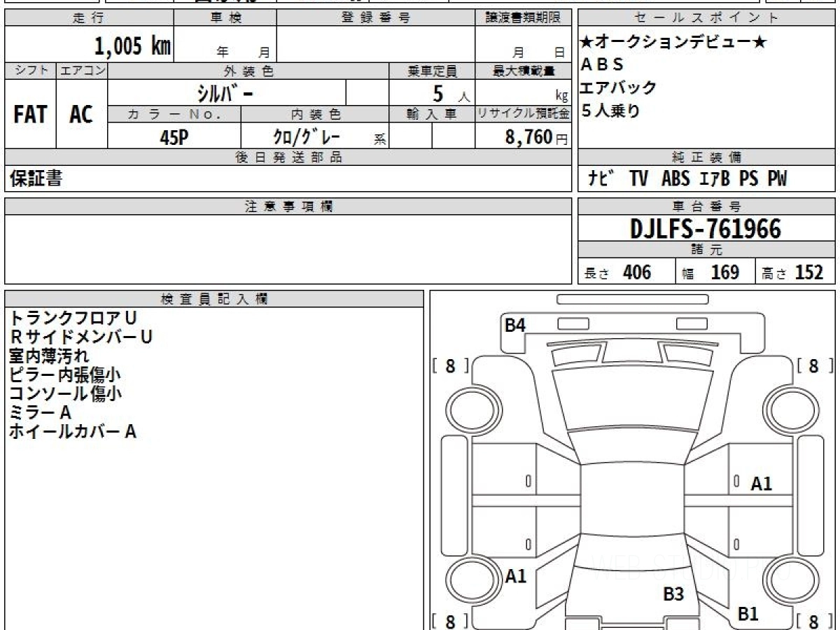Click the ピラー内張傷小 note
840x630 pixels.
[x=65, y=375]
